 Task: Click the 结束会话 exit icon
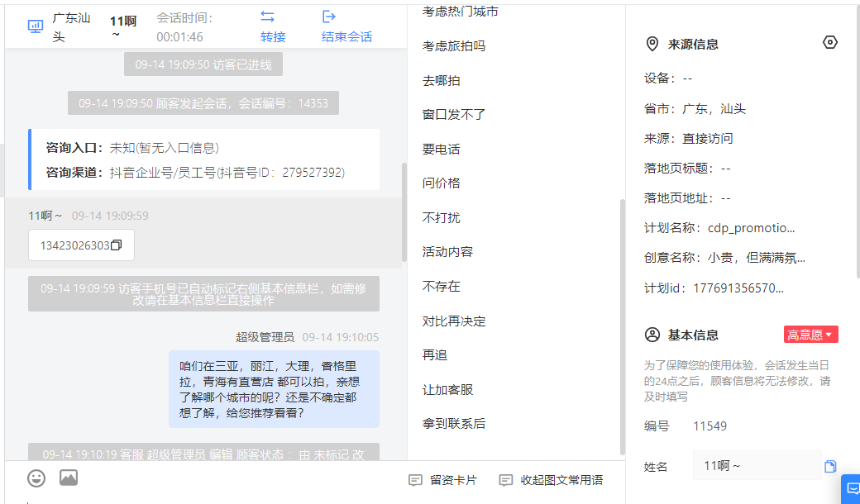point(328,17)
